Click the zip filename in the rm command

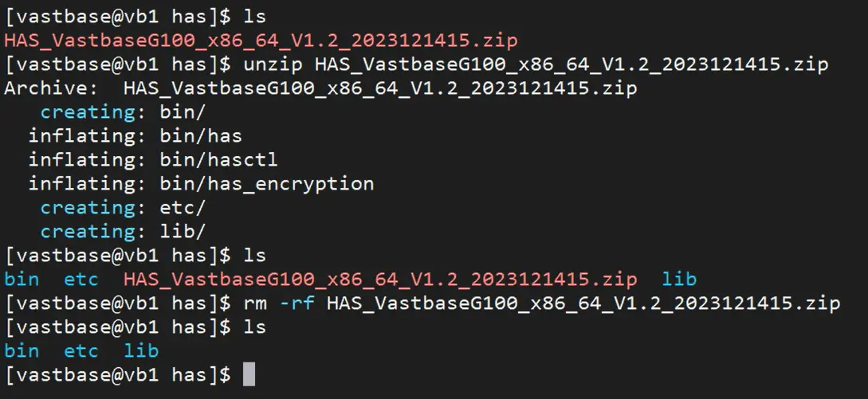tap(583, 303)
